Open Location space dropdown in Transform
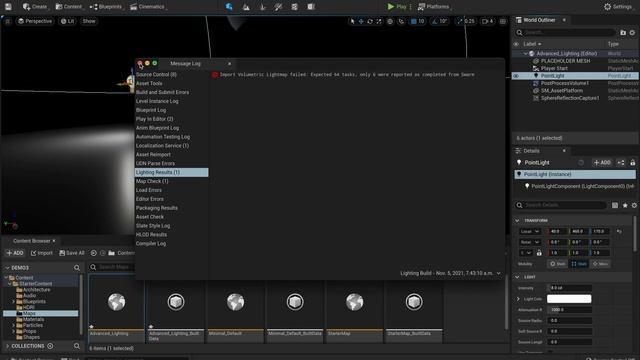This screenshot has width=640, height=360. click(530, 231)
